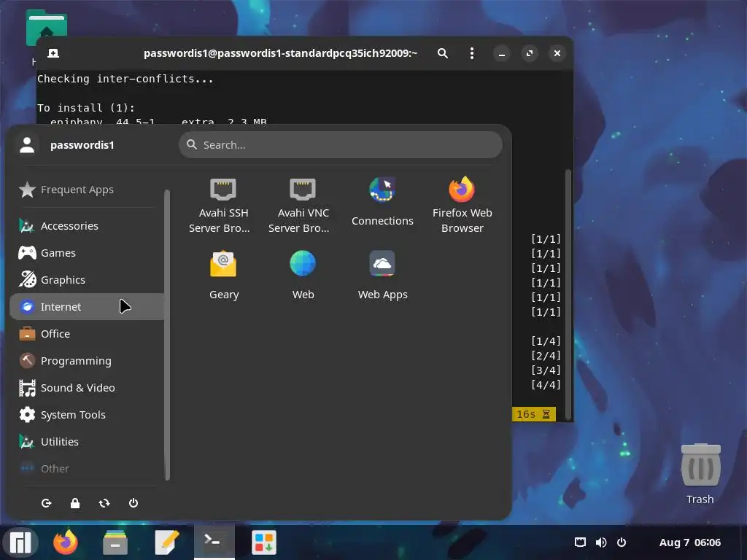Screen dimensions: 747x560
Task: Select the Accessories category
Action: [x=87, y=226]
